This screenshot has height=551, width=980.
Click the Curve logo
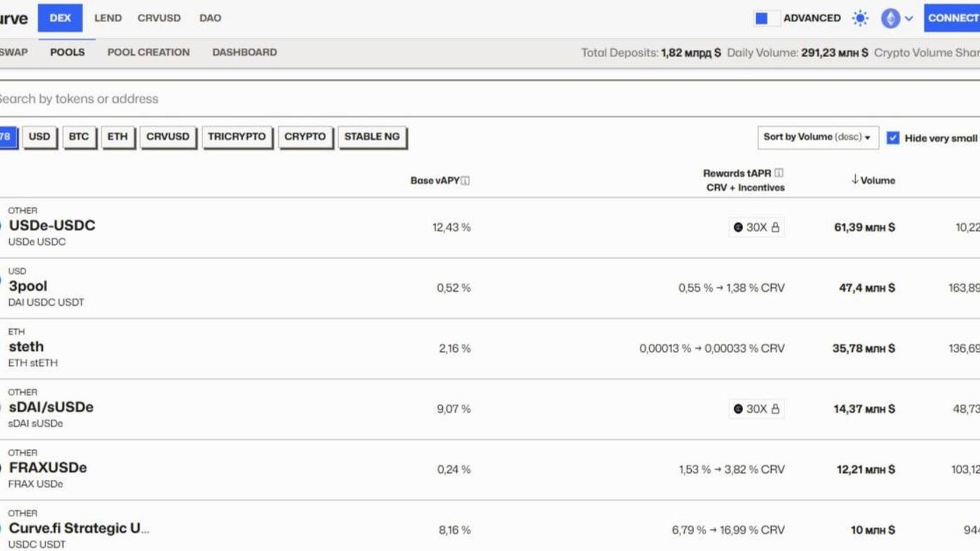click(13, 18)
